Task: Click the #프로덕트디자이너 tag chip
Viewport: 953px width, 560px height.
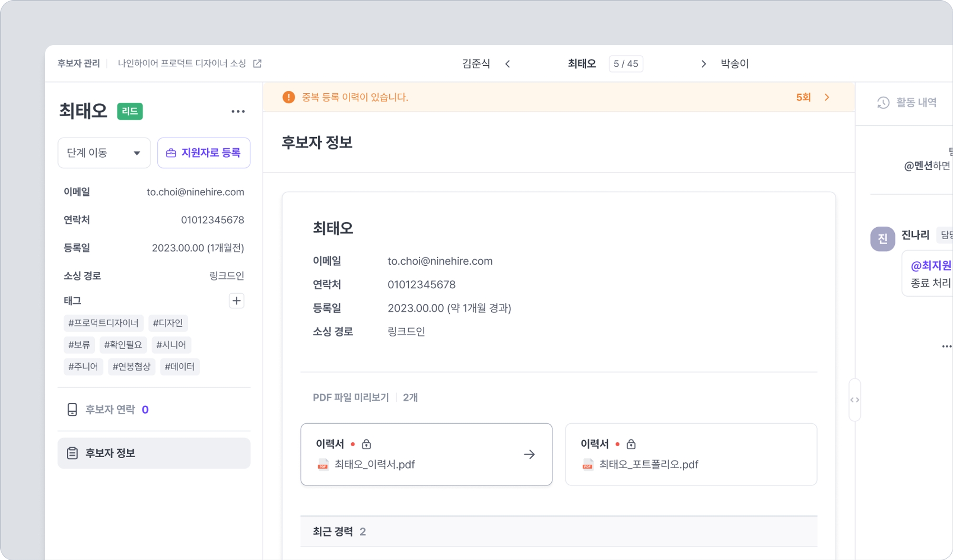Action: click(x=103, y=323)
